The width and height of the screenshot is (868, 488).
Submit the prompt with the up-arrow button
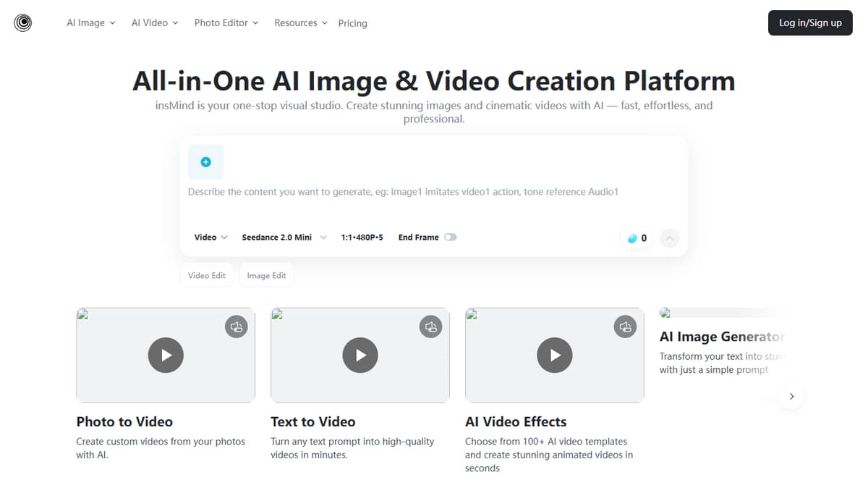pyautogui.click(x=670, y=238)
